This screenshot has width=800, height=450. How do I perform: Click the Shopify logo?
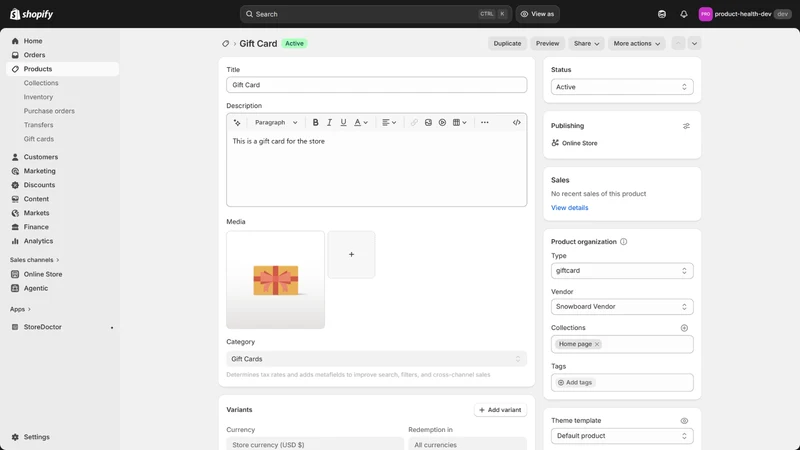point(32,14)
